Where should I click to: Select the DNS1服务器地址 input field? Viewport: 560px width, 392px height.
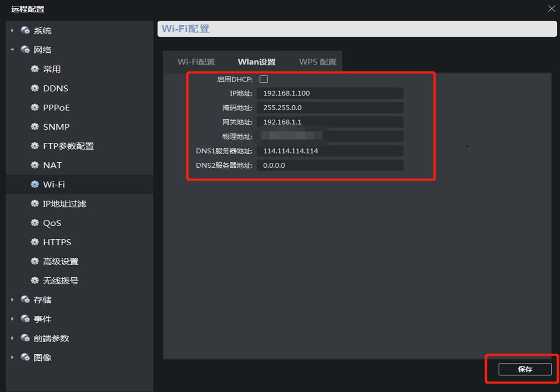(331, 151)
